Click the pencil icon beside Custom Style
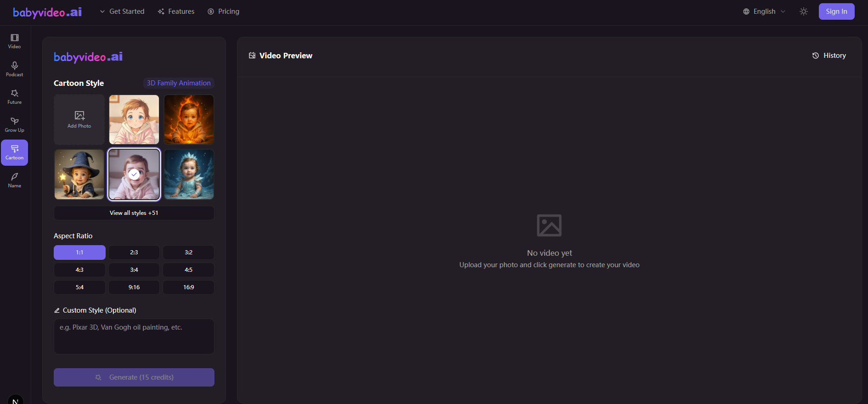This screenshot has width=868, height=404. [57, 310]
